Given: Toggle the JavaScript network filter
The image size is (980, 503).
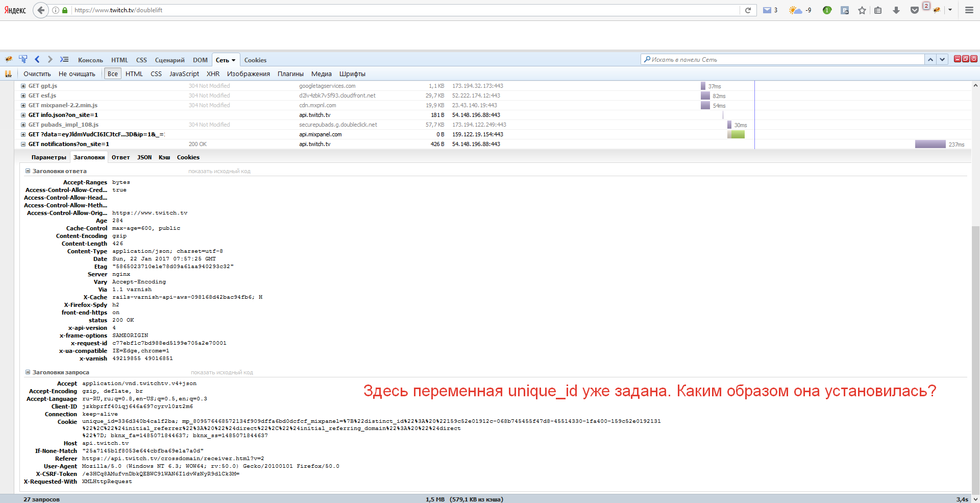Looking at the screenshot, I should click(184, 74).
